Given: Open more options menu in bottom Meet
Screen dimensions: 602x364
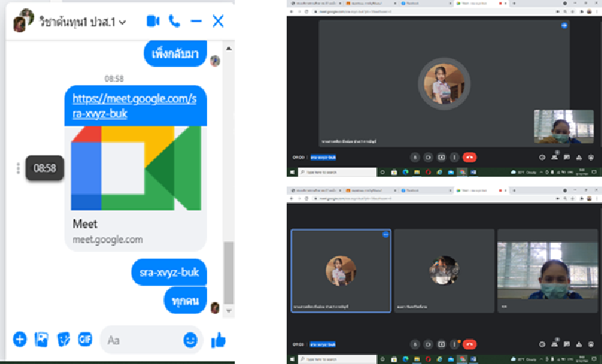Looking at the screenshot, I should coord(454,344).
